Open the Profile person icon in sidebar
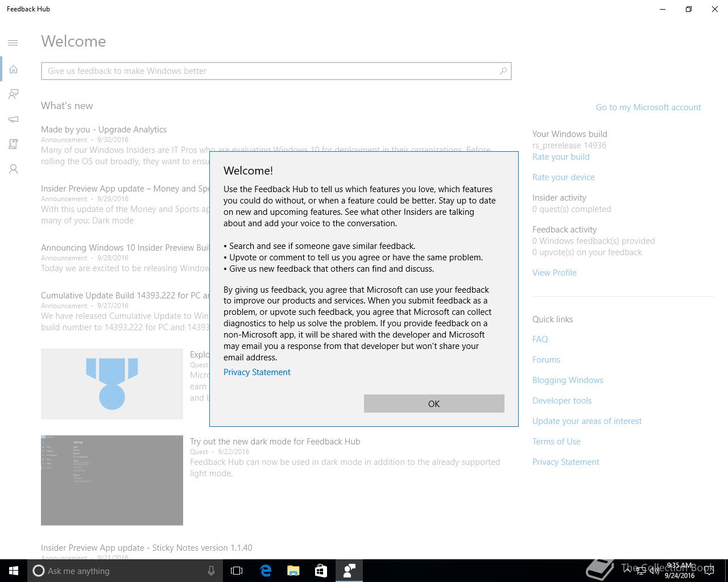 (x=13, y=169)
